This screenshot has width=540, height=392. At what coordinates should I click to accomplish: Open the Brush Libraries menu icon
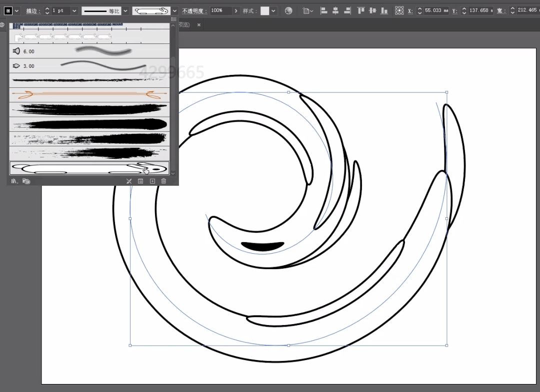[x=15, y=181]
